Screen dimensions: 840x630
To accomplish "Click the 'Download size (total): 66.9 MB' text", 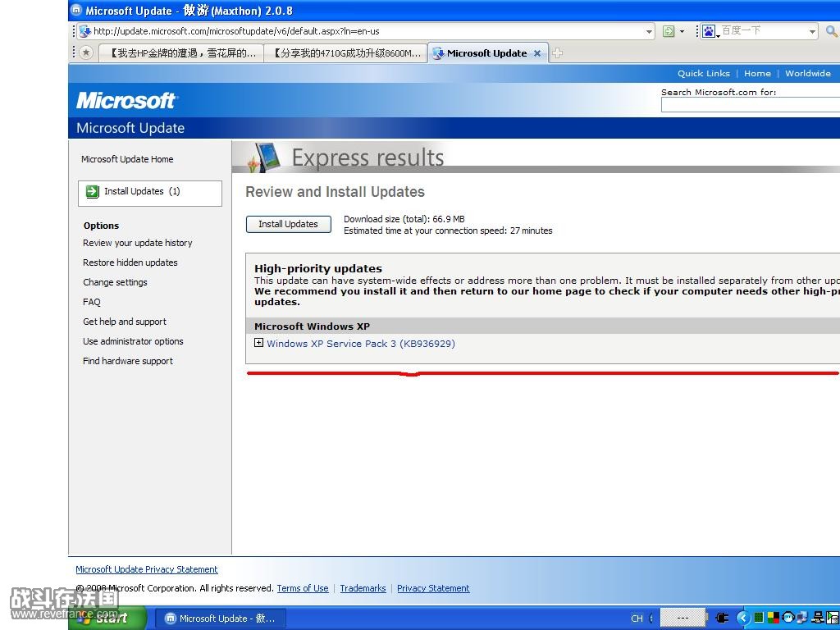I will coord(404,219).
